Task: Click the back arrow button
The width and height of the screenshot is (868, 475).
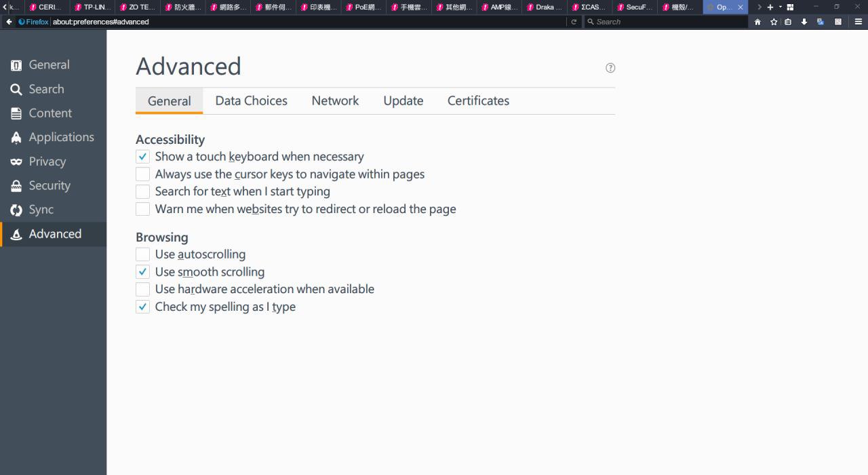Action: point(9,22)
